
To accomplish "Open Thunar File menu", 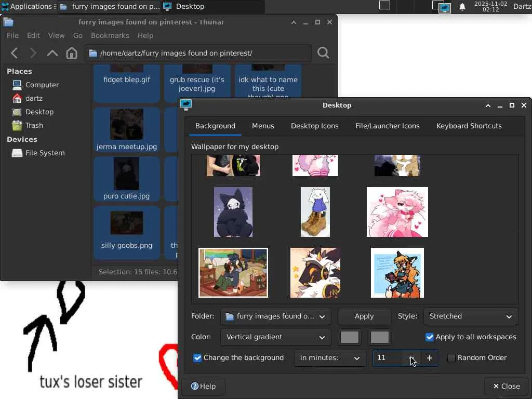I will click(x=12, y=35).
